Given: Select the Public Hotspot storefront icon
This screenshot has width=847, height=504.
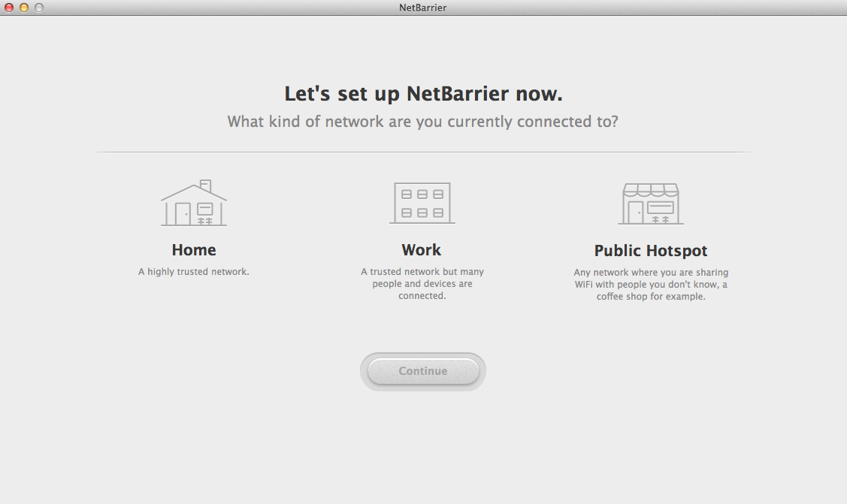Looking at the screenshot, I should pyautogui.click(x=650, y=204).
